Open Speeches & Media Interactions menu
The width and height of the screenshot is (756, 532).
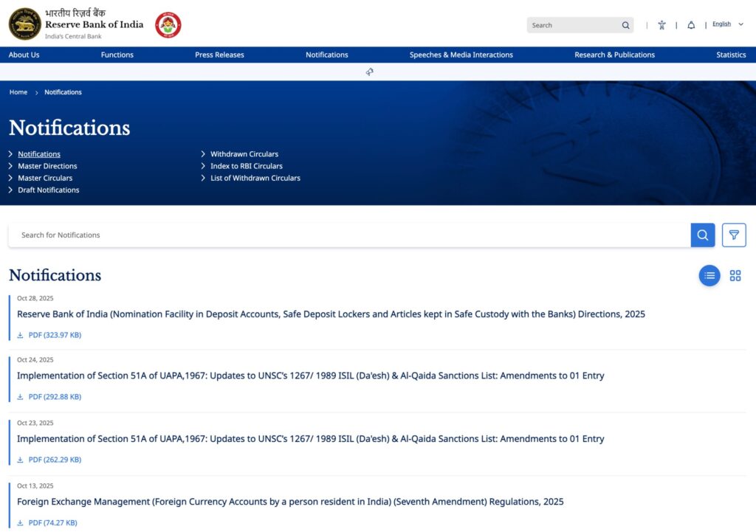(x=461, y=55)
